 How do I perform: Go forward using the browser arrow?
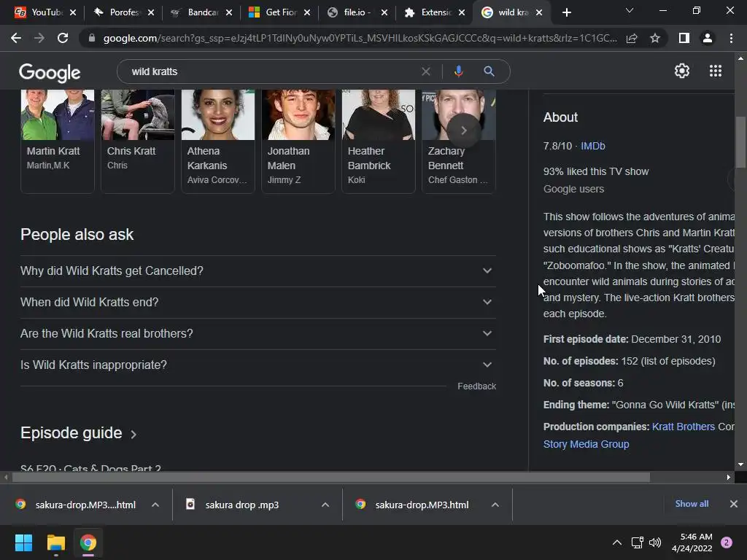pyautogui.click(x=39, y=38)
